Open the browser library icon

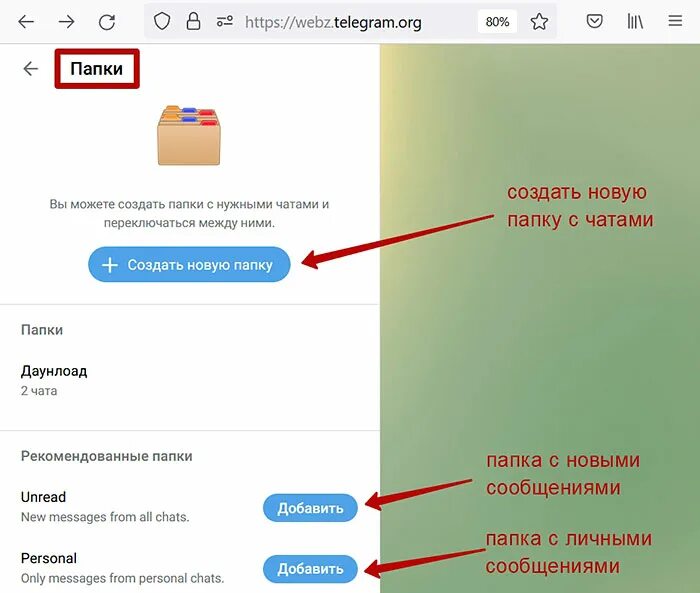pos(635,21)
